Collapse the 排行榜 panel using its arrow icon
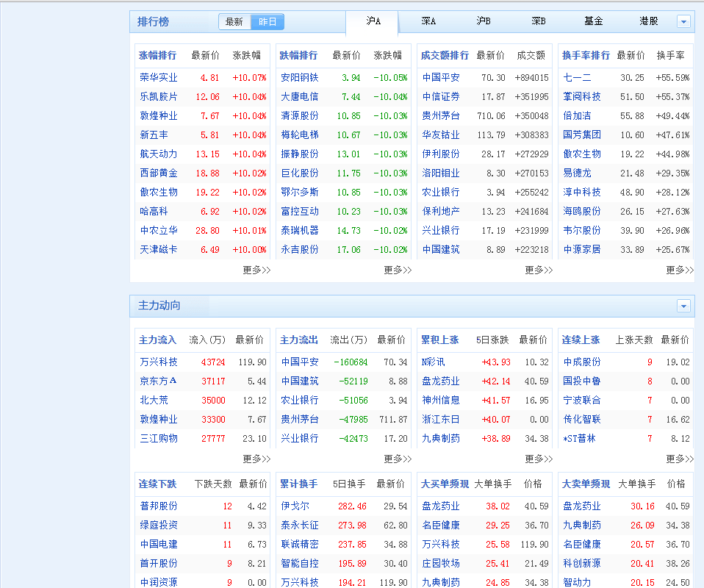 click(x=683, y=22)
